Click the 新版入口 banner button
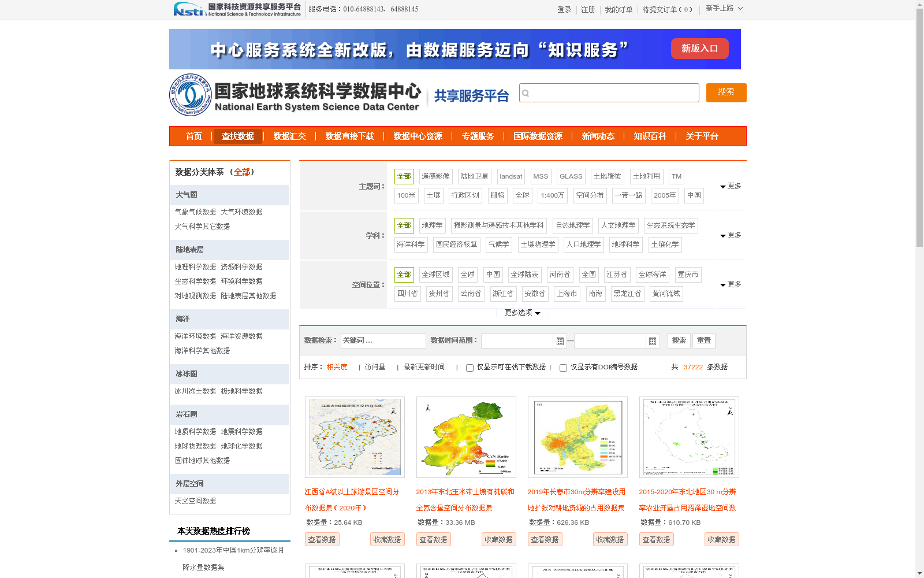 (699, 49)
